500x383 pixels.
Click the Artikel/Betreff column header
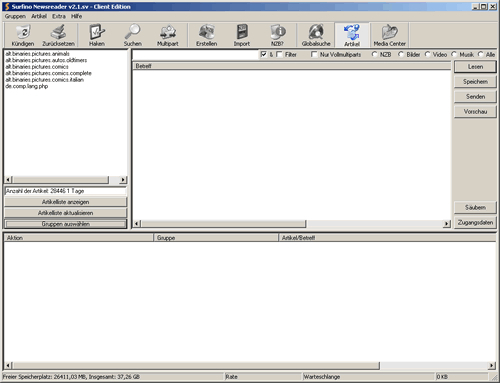387,238
